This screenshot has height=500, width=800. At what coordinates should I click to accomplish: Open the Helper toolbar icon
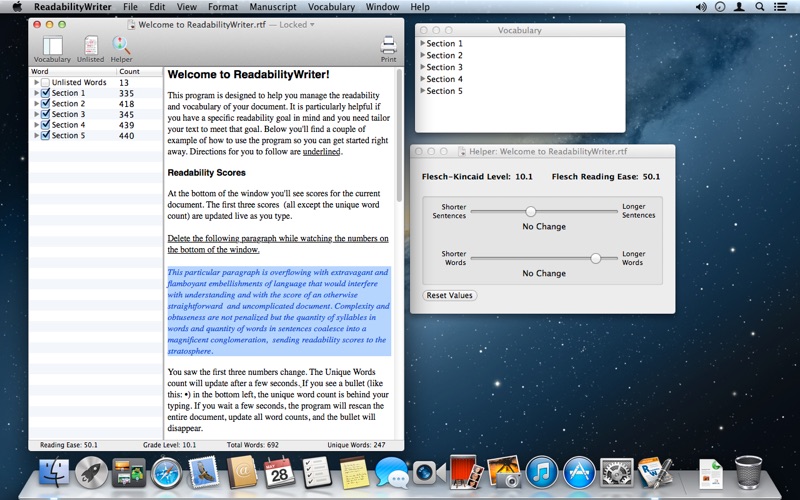click(121, 49)
